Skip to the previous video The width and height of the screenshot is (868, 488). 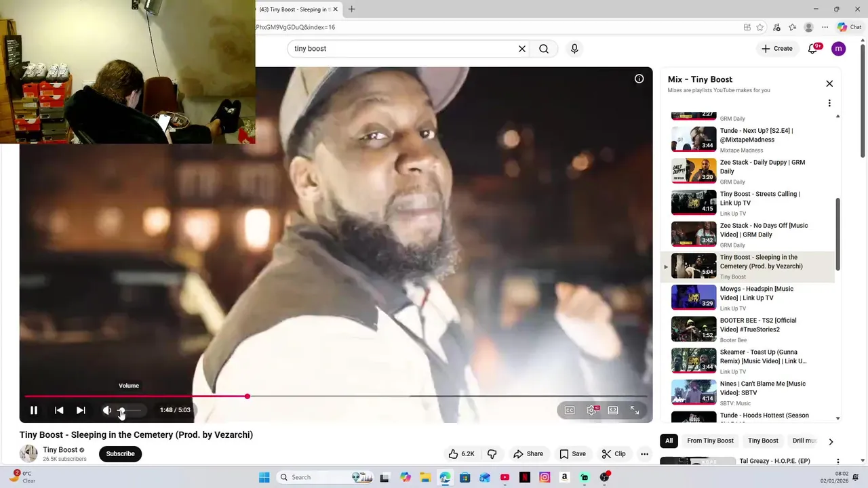click(59, 410)
